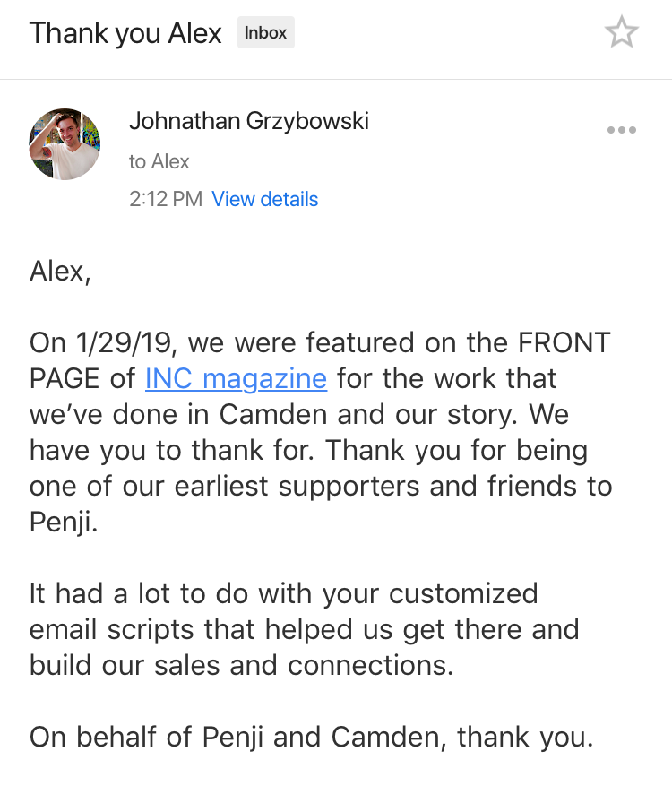Image resolution: width=672 pixels, height=786 pixels.
Task: Tap Johnathan Grzybowski's profile photo
Action: [65, 144]
